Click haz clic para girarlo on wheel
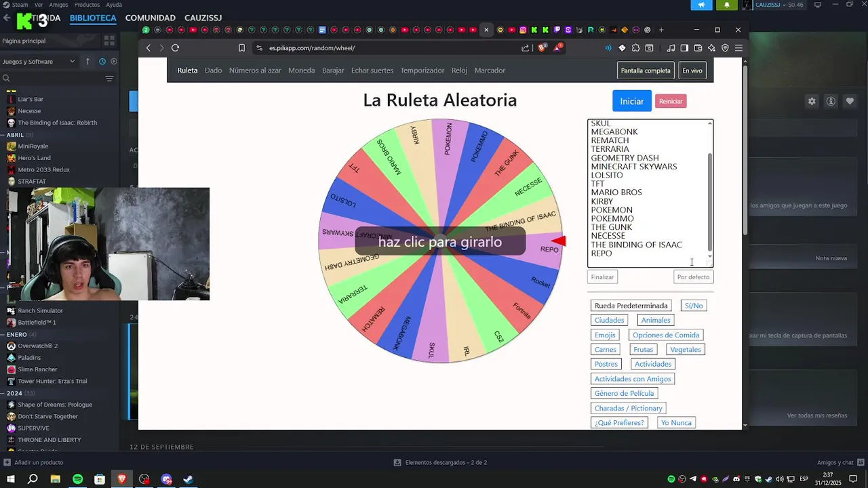868x488 pixels. coord(440,242)
